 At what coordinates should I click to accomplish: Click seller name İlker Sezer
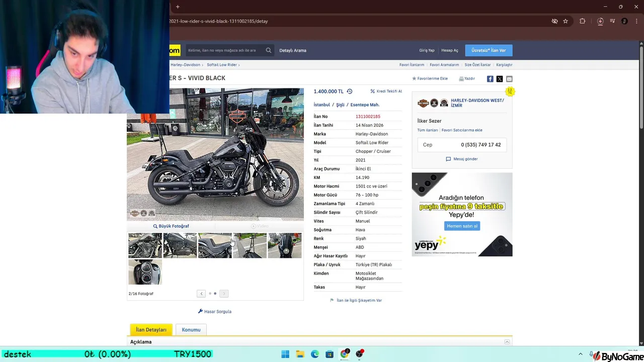[x=429, y=121]
